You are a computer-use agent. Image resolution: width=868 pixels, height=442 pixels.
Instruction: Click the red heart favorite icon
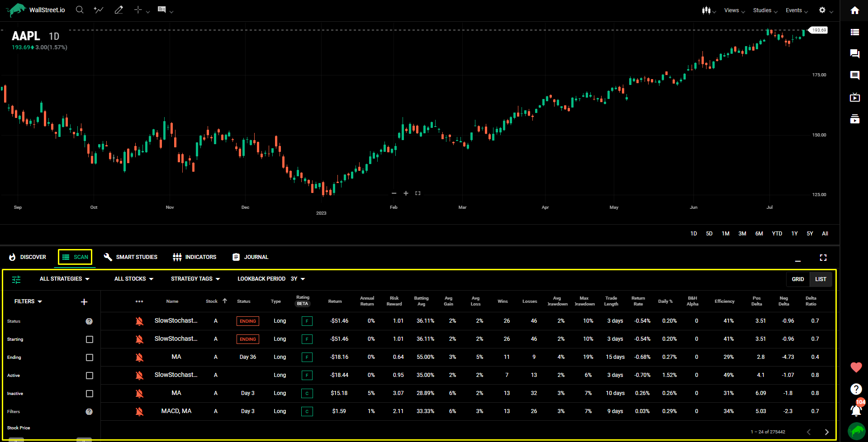(856, 367)
